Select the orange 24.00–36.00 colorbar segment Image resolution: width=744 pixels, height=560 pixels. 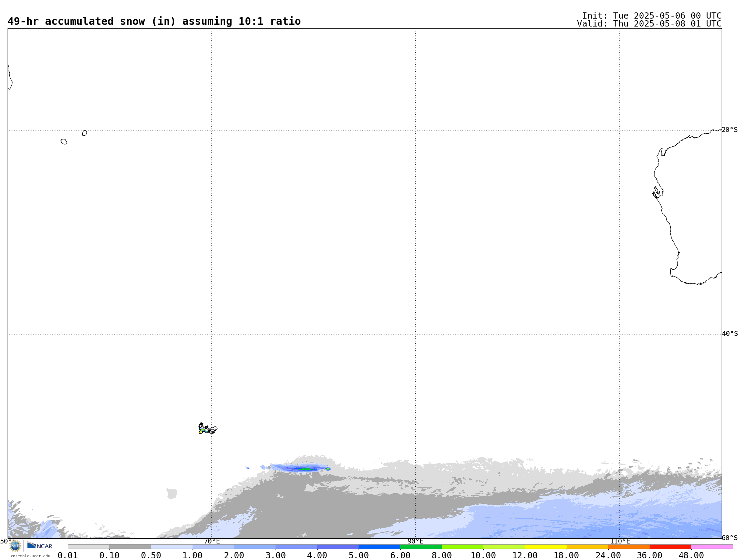[x=629, y=547]
